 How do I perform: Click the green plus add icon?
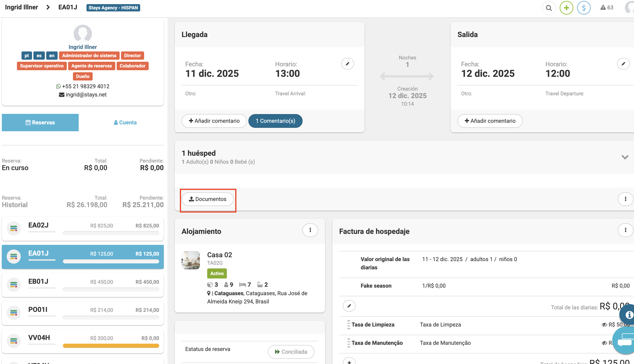pos(566,8)
